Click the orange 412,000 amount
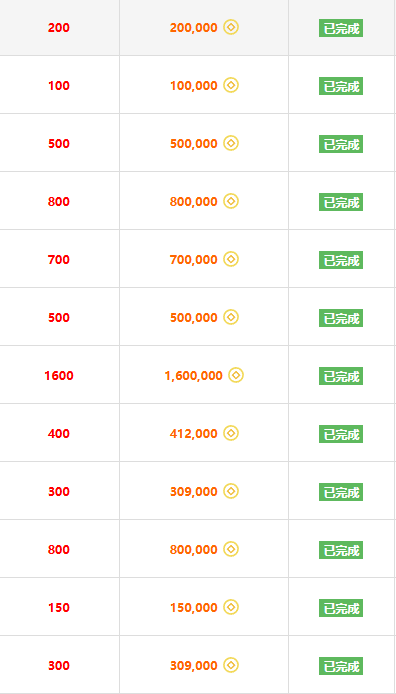The width and height of the screenshot is (396, 694). point(193,434)
